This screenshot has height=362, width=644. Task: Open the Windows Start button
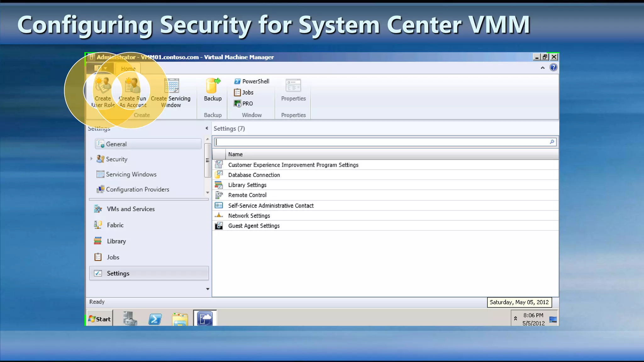tap(100, 318)
